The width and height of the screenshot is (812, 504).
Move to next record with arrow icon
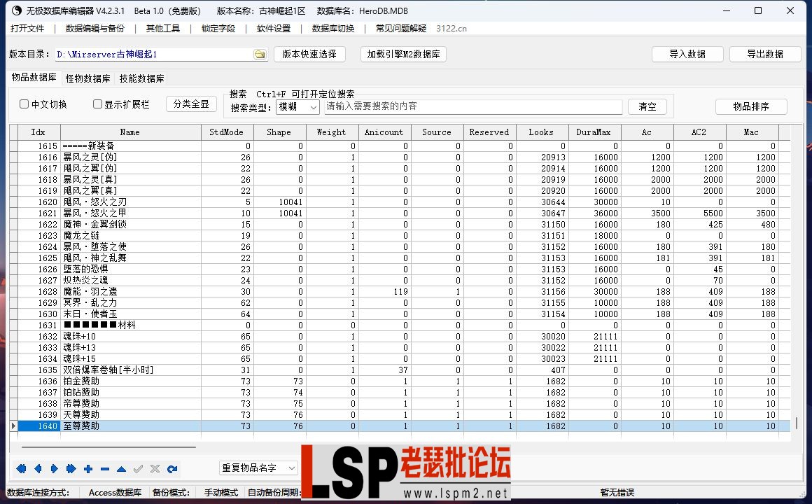(54, 469)
